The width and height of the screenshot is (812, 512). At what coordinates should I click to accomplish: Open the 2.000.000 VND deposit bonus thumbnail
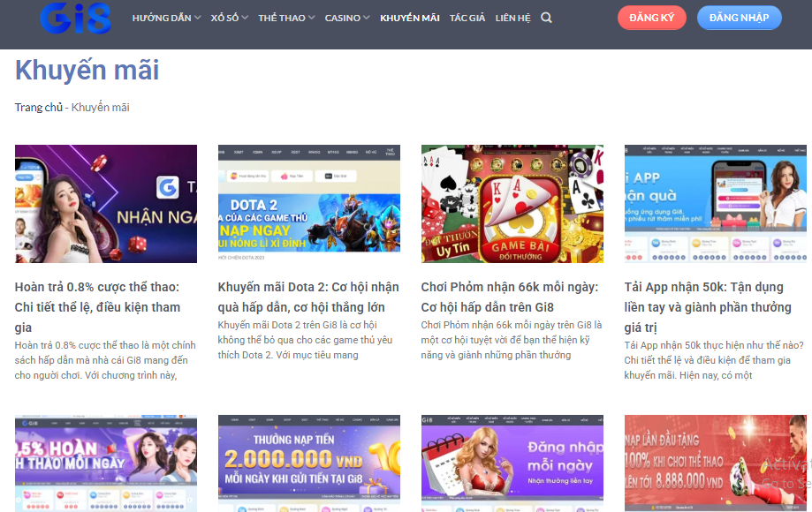tap(308, 463)
